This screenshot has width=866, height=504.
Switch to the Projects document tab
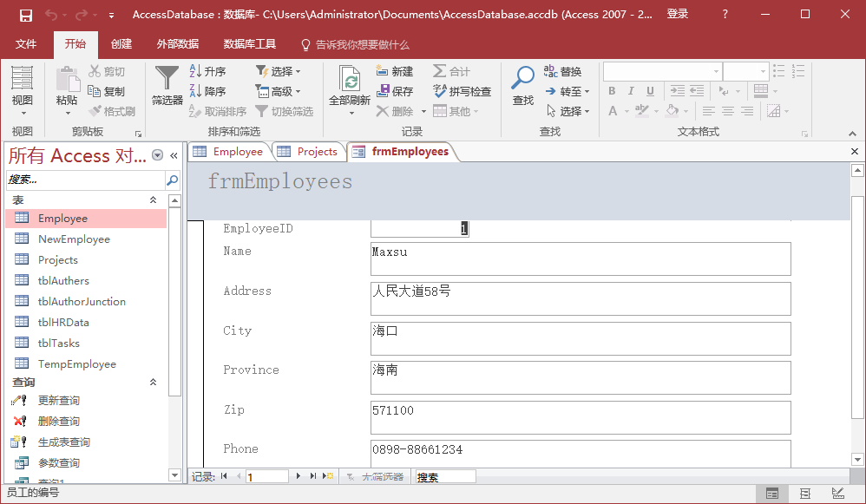pyautogui.click(x=308, y=151)
